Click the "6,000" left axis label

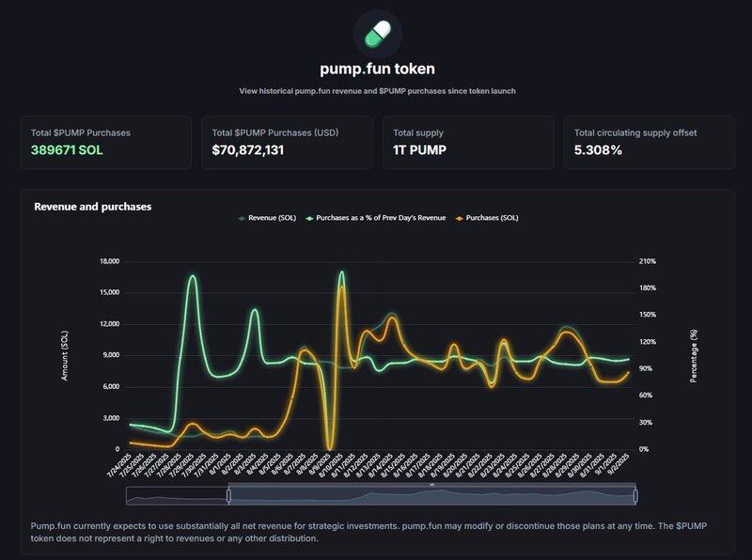(x=111, y=387)
